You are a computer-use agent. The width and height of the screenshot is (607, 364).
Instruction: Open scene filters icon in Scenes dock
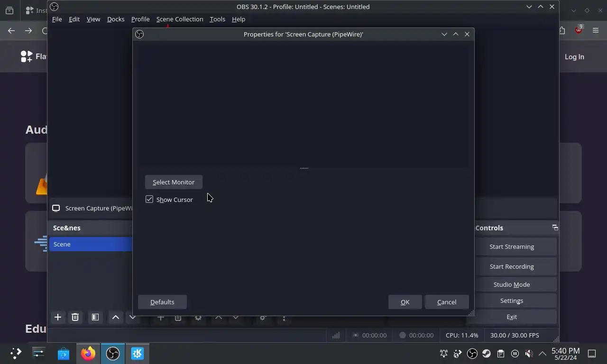(95, 317)
